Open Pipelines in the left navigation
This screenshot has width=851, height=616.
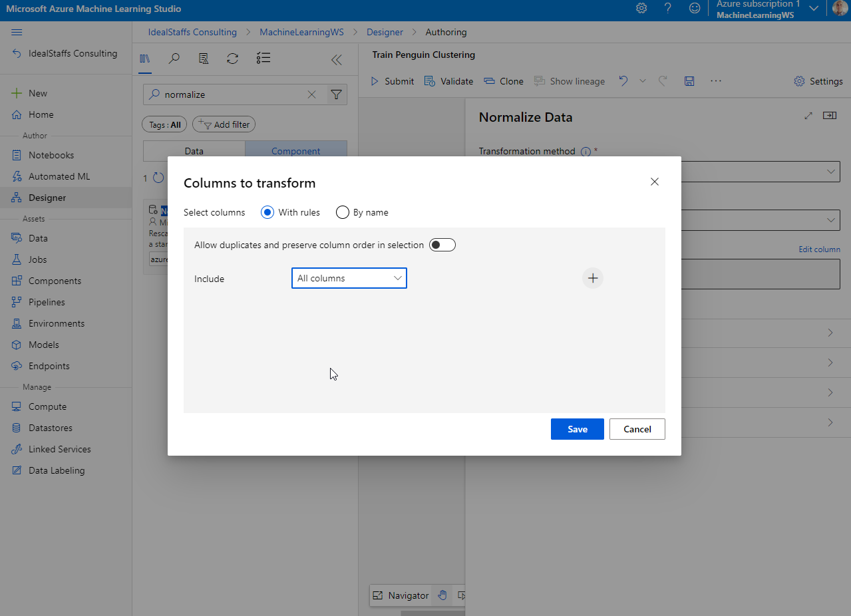click(47, 302)
